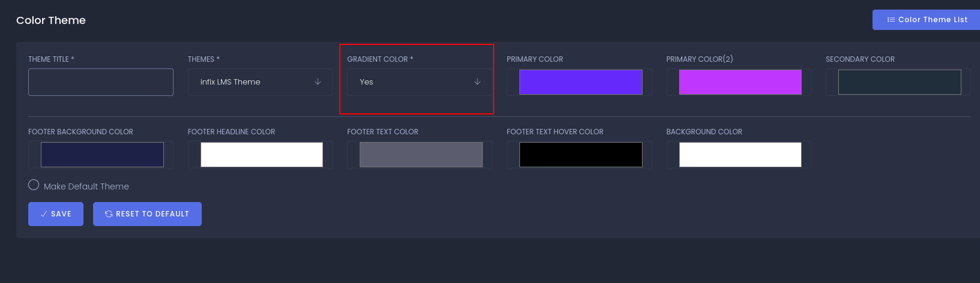Open the Color Theme List page
The width and height of the screenshot is (980, 283).
point(927,20)
